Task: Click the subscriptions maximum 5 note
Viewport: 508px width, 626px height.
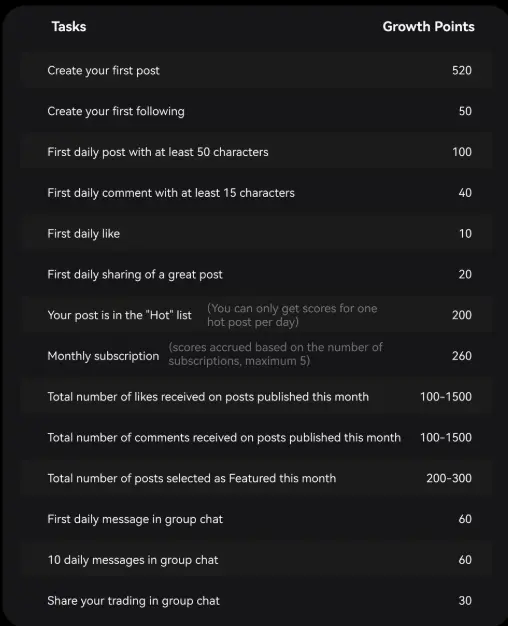Action: click(276, 354)
